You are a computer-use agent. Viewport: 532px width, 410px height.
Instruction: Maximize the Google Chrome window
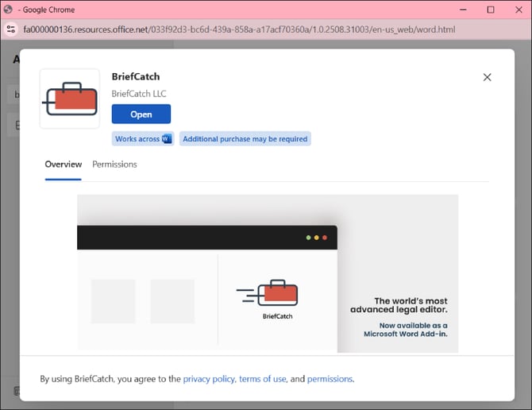[x=491, y=10]
